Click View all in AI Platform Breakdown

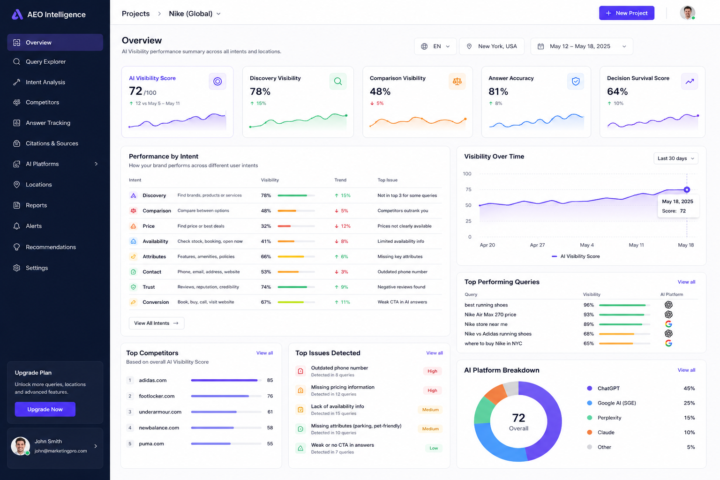pos(686,370)
